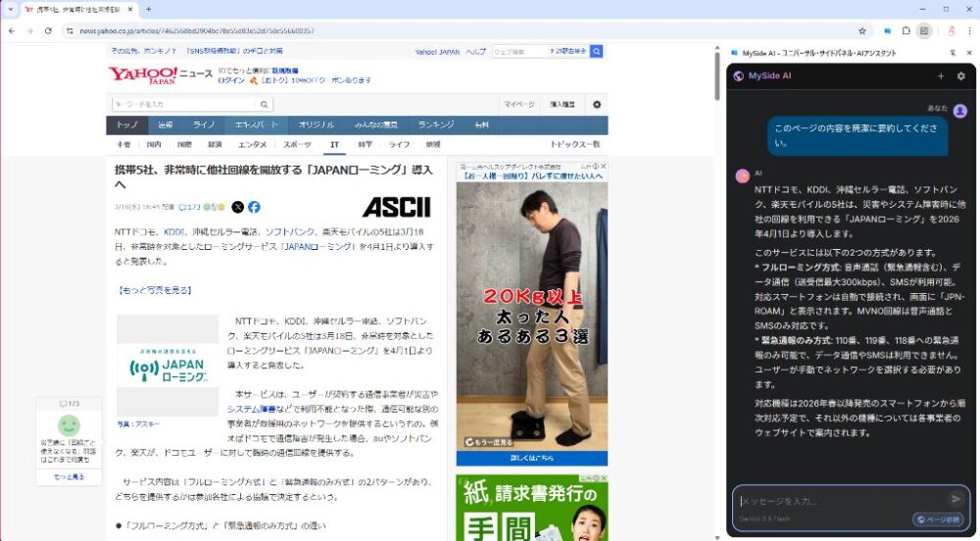This screenshot has width=980, height=541.
Task: Click the send message arrow button
Action: [x=956, y=499]
